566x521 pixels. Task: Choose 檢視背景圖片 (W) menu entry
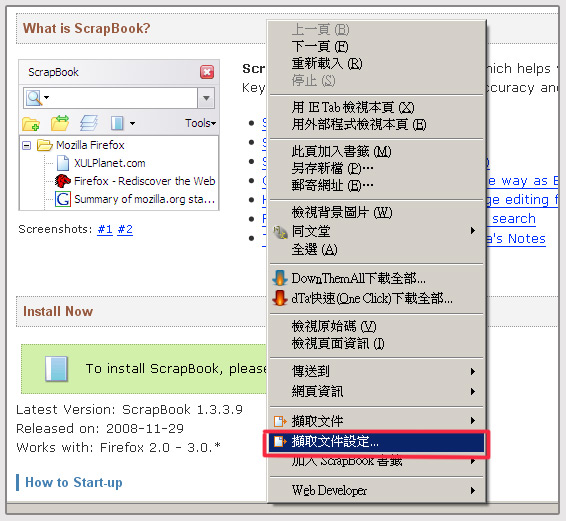tap(376, 212)
